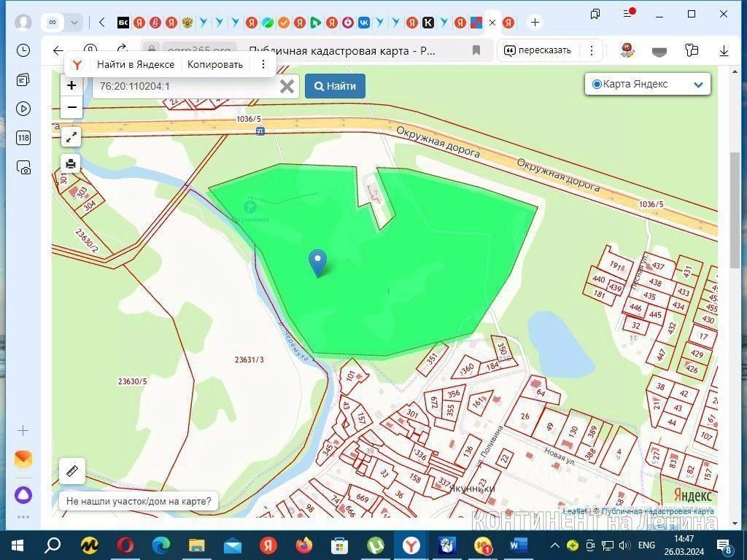Zoom out the map with minus button

[71, 107]
